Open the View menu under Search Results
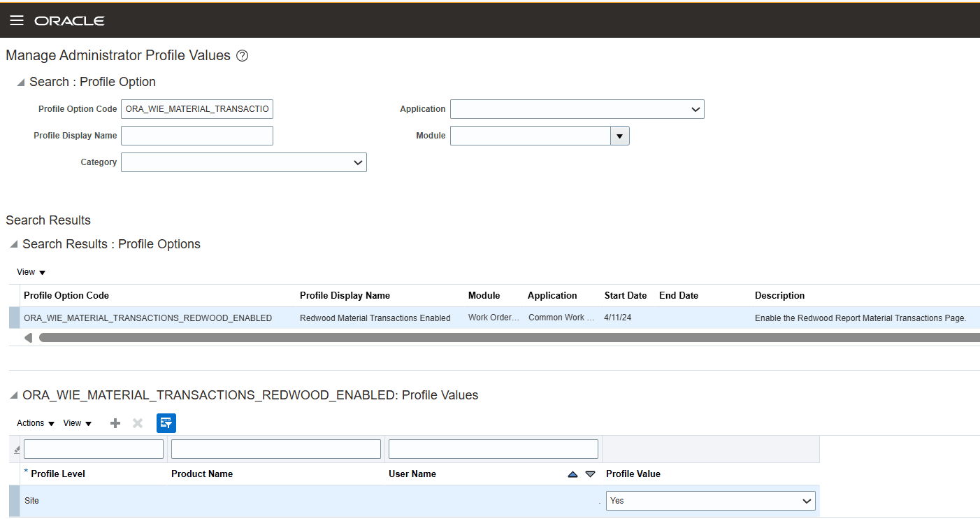 tap(29, 272)
